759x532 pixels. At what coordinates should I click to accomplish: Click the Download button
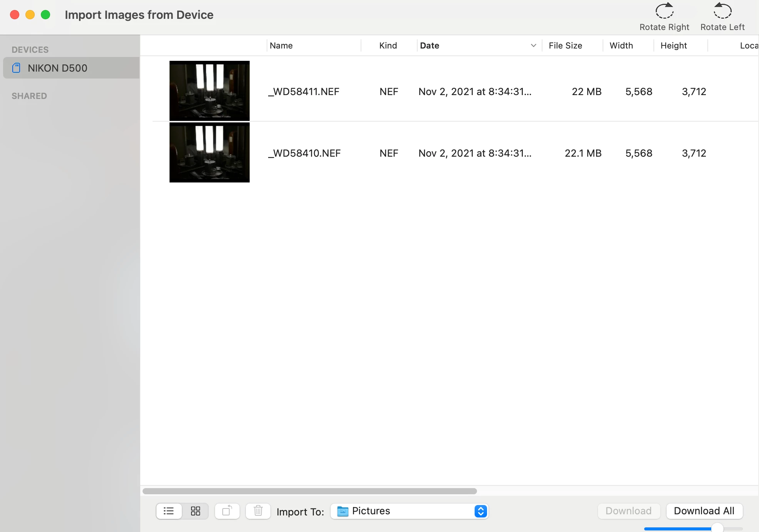pos(628,511)
